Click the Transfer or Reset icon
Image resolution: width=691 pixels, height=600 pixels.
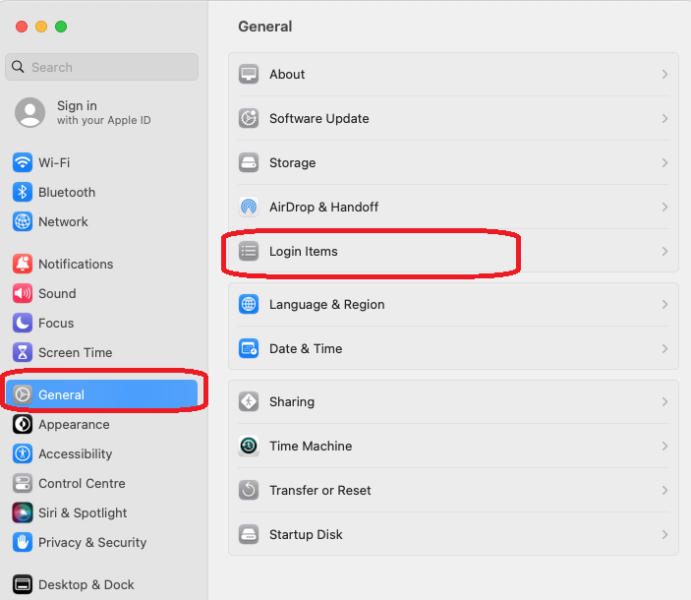249,490
